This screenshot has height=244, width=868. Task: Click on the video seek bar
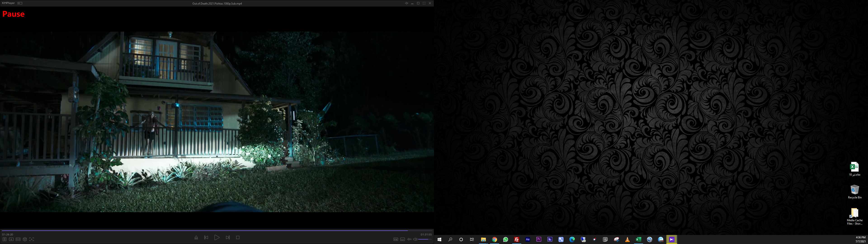216,230
